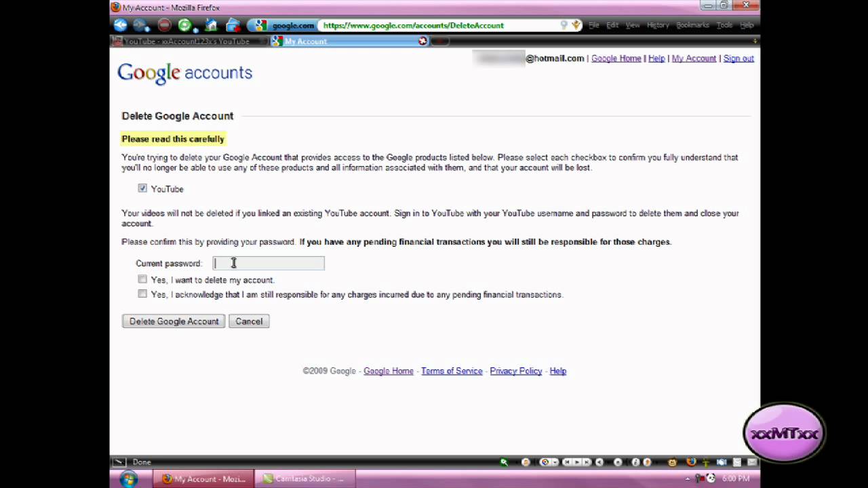Click the 6:00 PM system clock

click(736, 479)
